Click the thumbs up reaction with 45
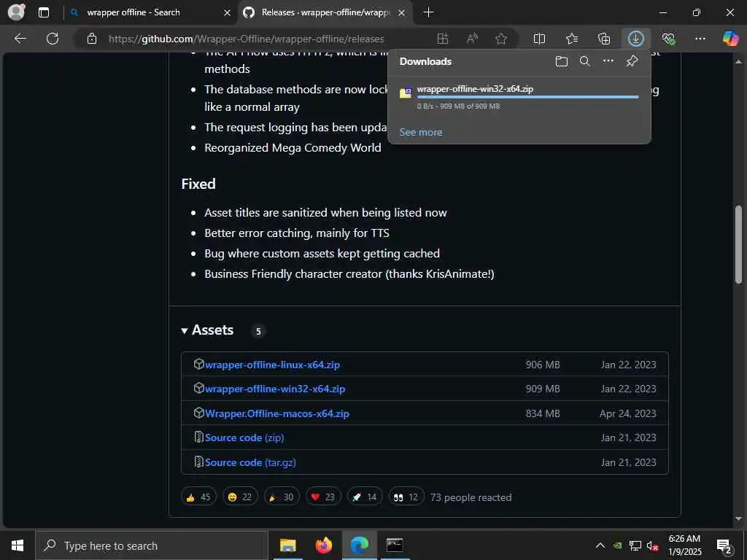 tap(198, 497)
